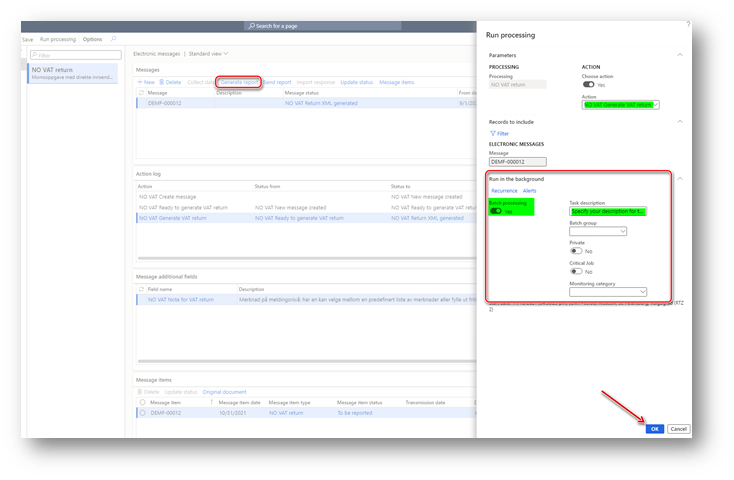This screenshot has height=480, width=734.
Task: Click the Search for a page box
Action: coord(322,26)
